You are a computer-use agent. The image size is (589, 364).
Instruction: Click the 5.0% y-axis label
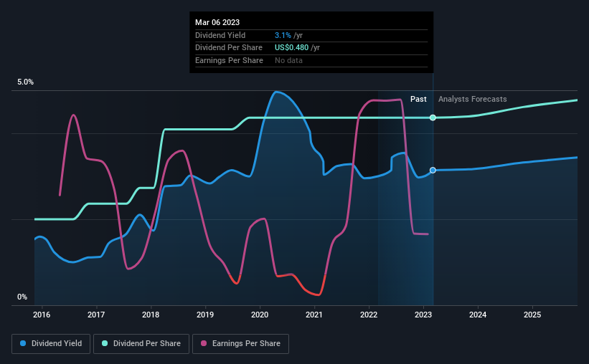tap(26, 82)
